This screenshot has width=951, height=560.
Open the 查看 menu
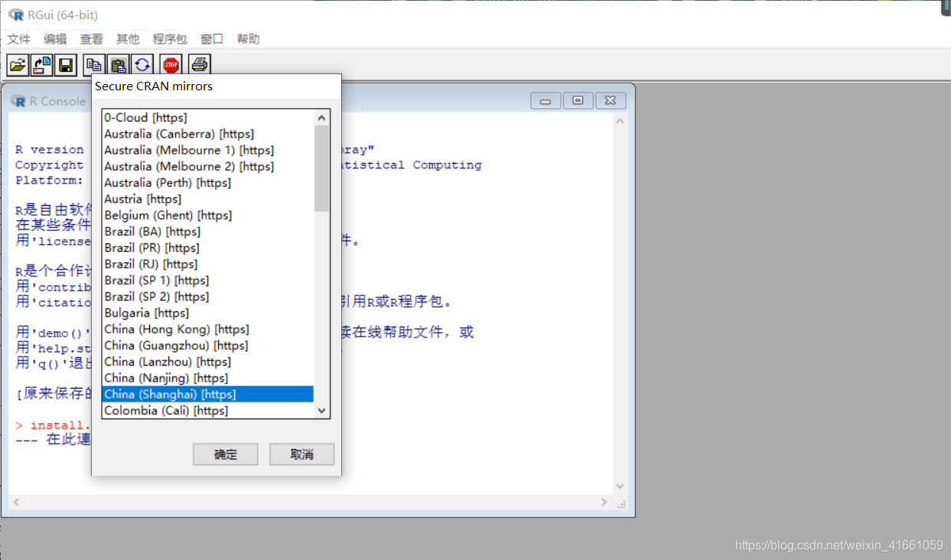click(x=91, y=39)
